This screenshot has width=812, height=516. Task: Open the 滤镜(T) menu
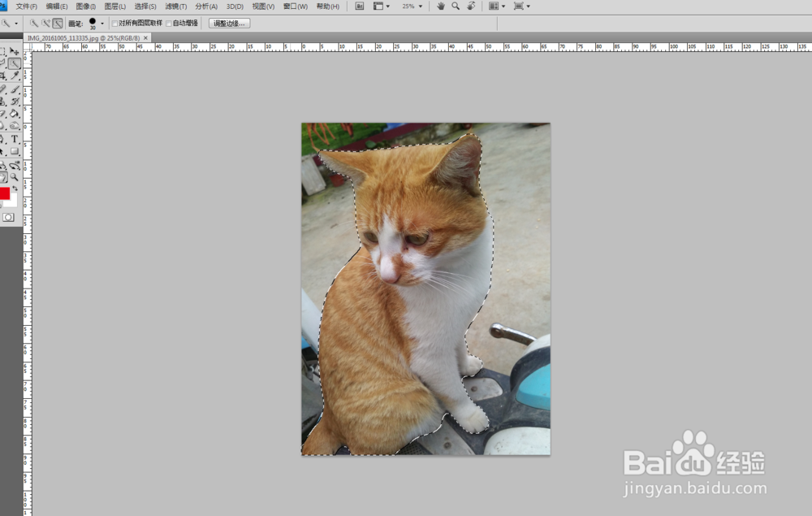click(175, 7)
